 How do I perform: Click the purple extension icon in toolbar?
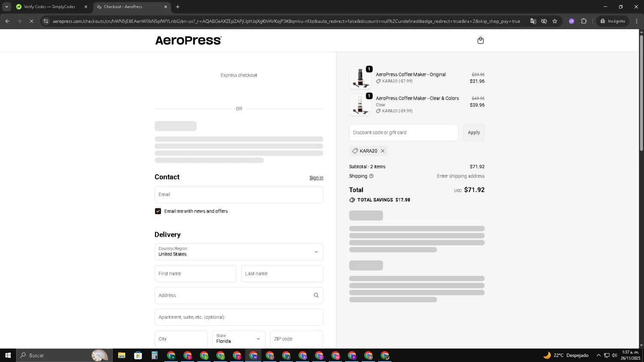point(571,21)
